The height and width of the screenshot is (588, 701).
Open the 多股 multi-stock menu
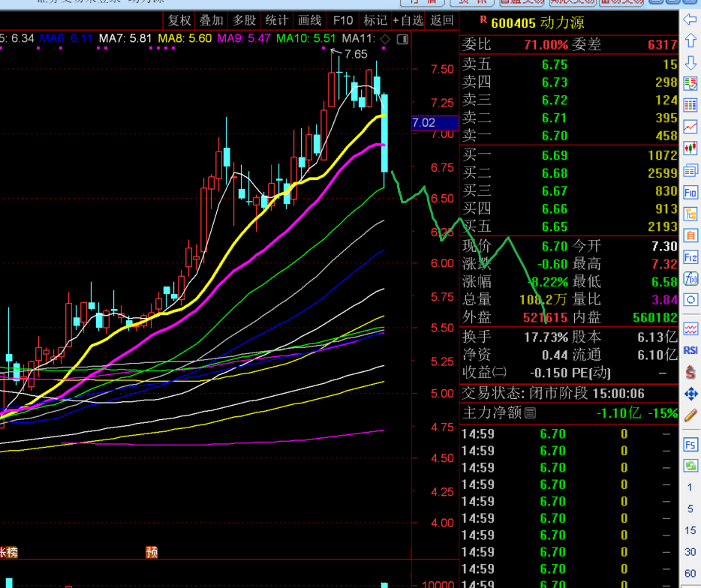tap(244, 20)
